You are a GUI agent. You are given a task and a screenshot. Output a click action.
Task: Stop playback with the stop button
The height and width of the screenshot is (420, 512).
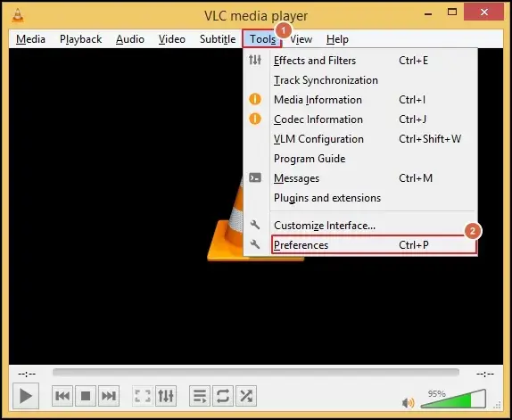point(86,396)
